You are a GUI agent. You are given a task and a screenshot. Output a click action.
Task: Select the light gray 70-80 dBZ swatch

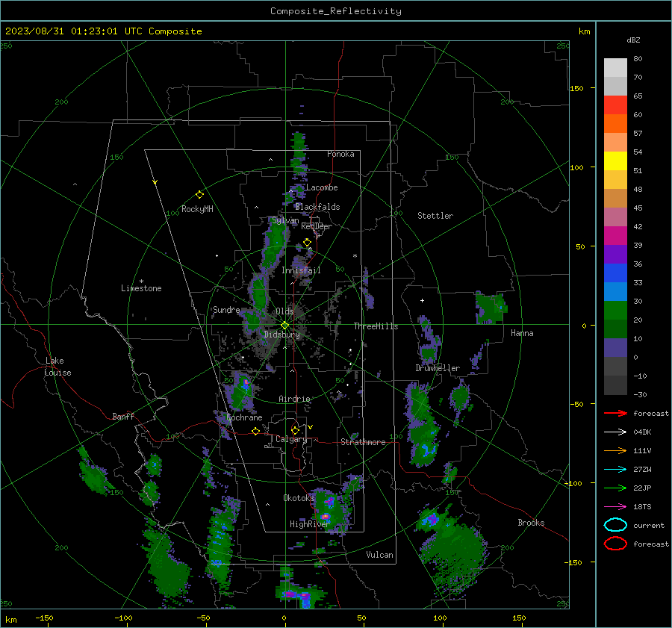click(615, 68)
